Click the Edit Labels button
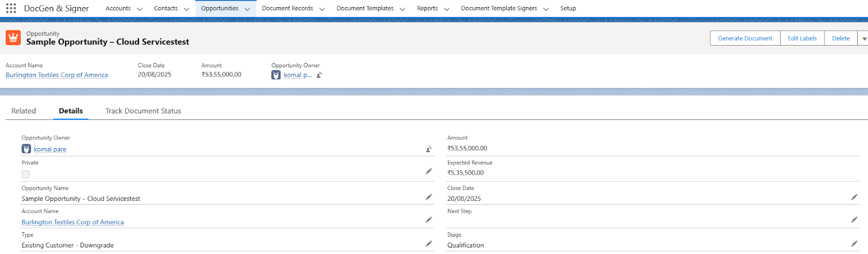 click(x=802, y=39)
